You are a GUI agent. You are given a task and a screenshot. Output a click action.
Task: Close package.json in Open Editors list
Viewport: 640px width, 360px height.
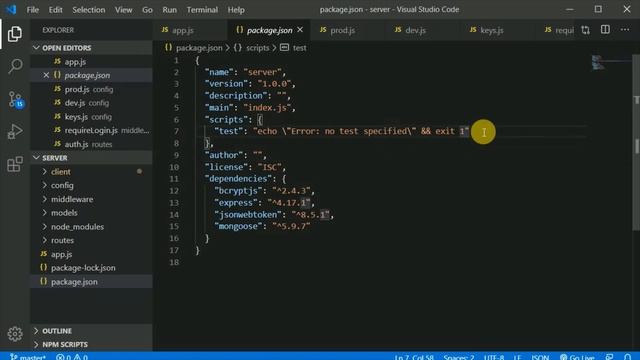coord(46,75)
